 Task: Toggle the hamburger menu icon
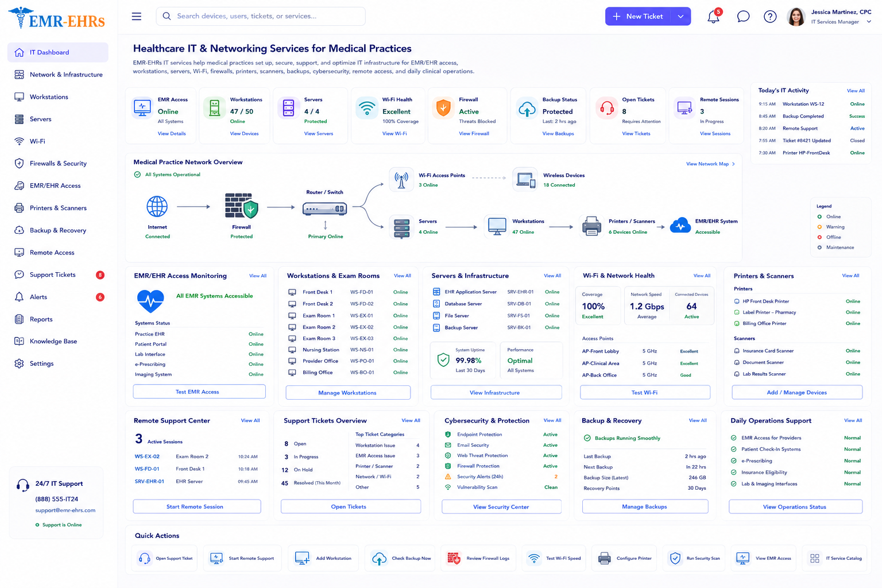click(137, 17)
